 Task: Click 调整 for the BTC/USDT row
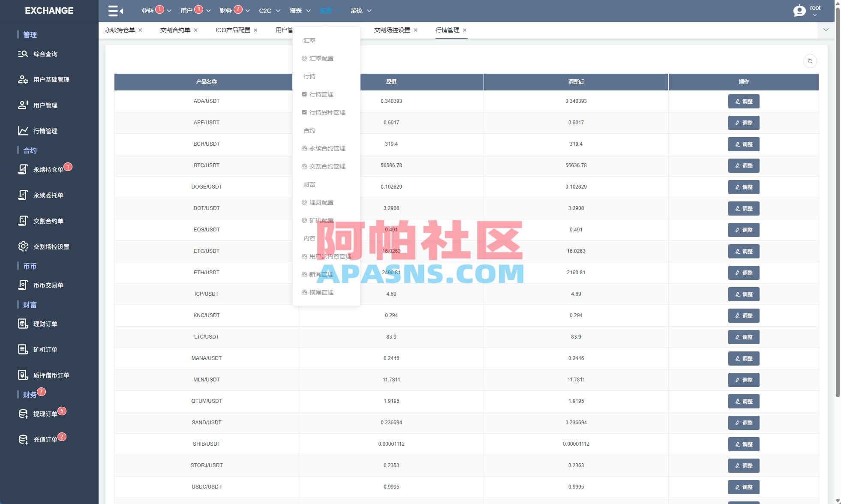pyautogui.click(x=744, y=165)
